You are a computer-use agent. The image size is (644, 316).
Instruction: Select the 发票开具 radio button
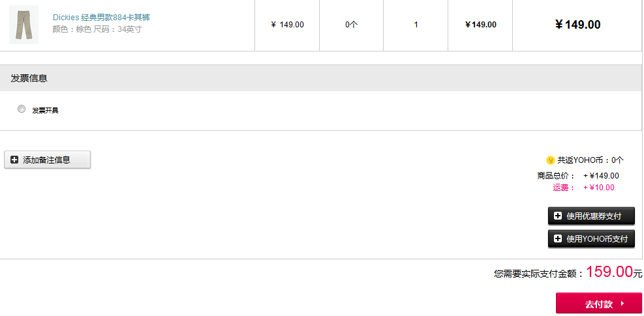22,109
